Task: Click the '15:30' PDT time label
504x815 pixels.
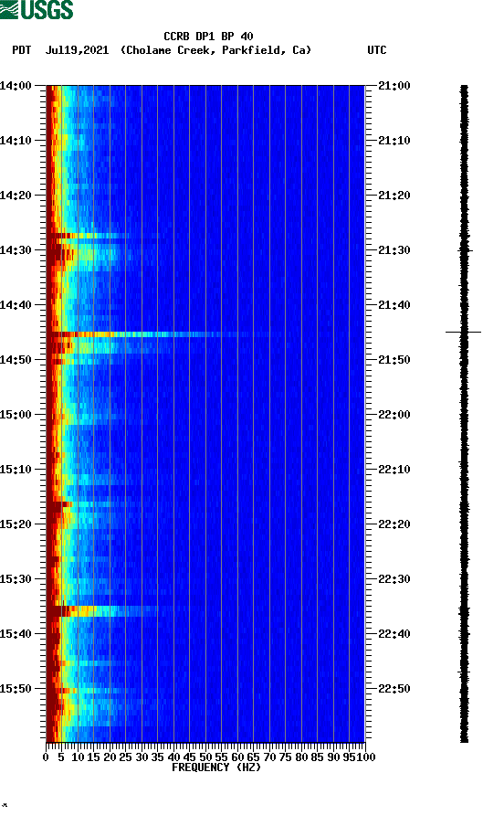Action: pos(16,579)
